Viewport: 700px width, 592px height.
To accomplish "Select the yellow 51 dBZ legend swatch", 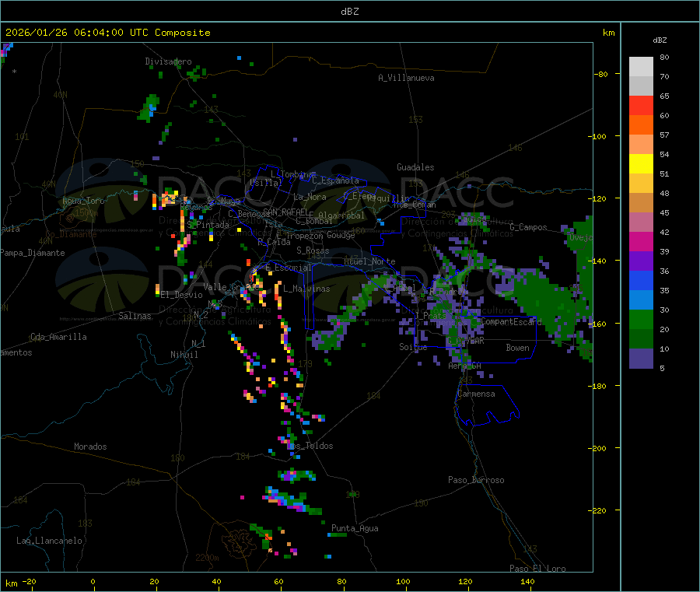I will pos(641,164).
